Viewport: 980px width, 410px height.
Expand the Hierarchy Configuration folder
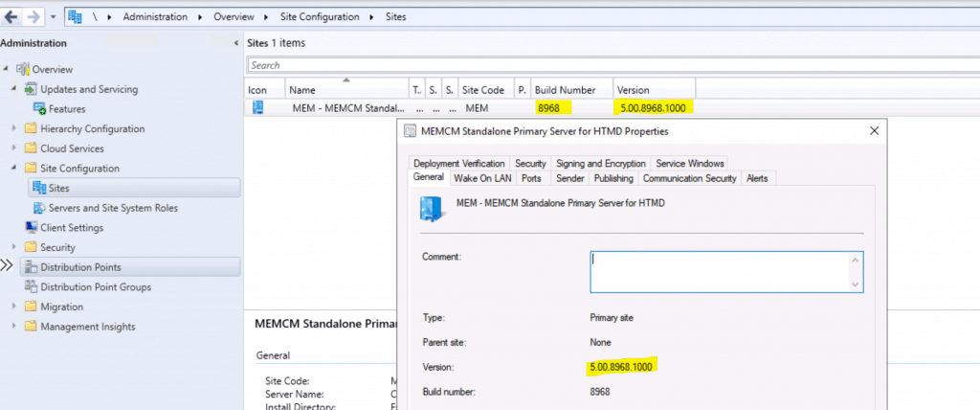coord(13,128)
